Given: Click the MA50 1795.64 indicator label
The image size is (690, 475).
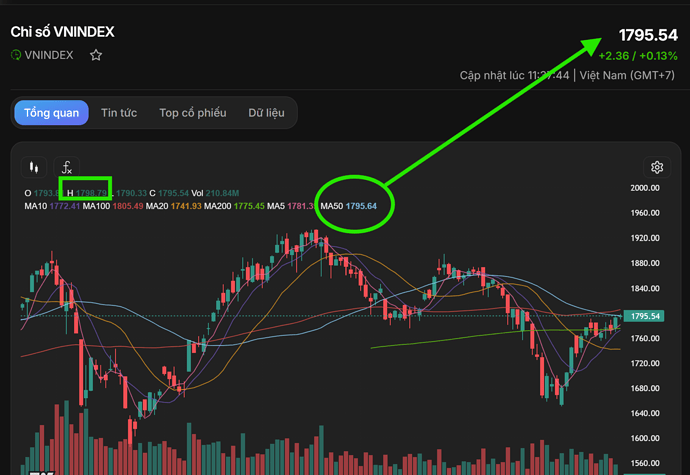Looking at the screenshot, I should pyautogui.click(x=349, y=206).
